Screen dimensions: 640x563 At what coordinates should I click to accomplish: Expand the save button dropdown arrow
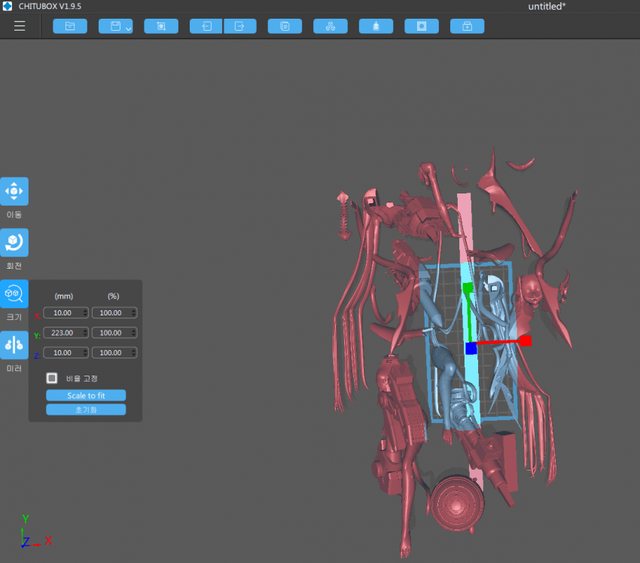tap(128, 28)
